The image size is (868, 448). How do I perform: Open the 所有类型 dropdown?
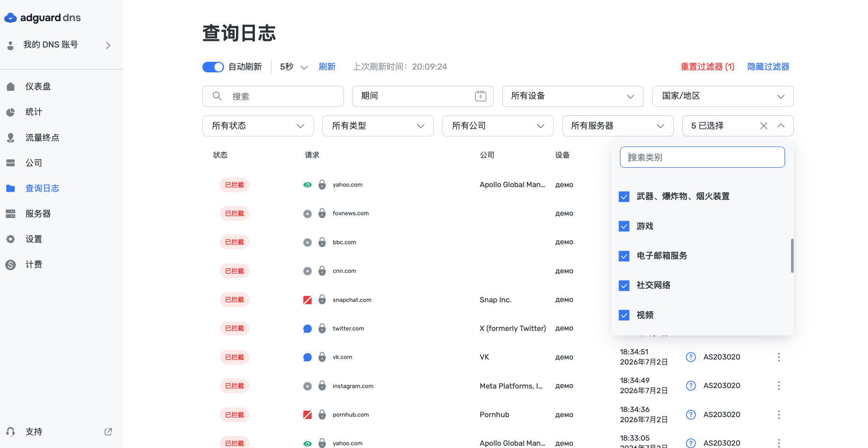378,126
